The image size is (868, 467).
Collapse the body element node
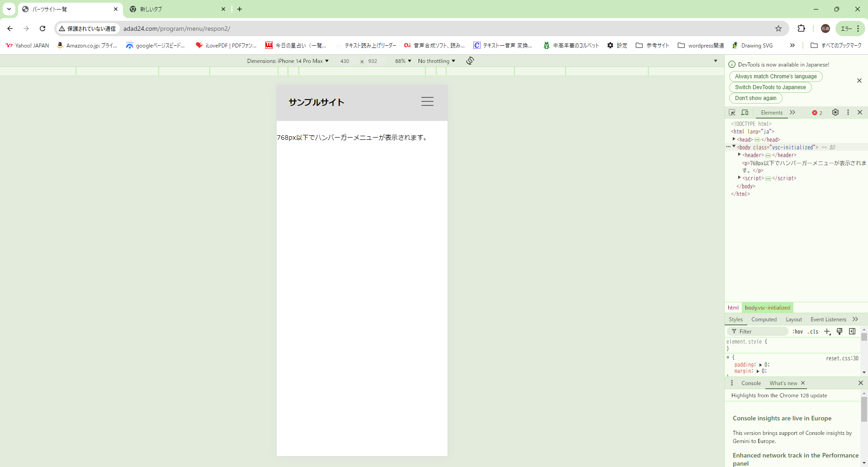click(x=734, y=147)
